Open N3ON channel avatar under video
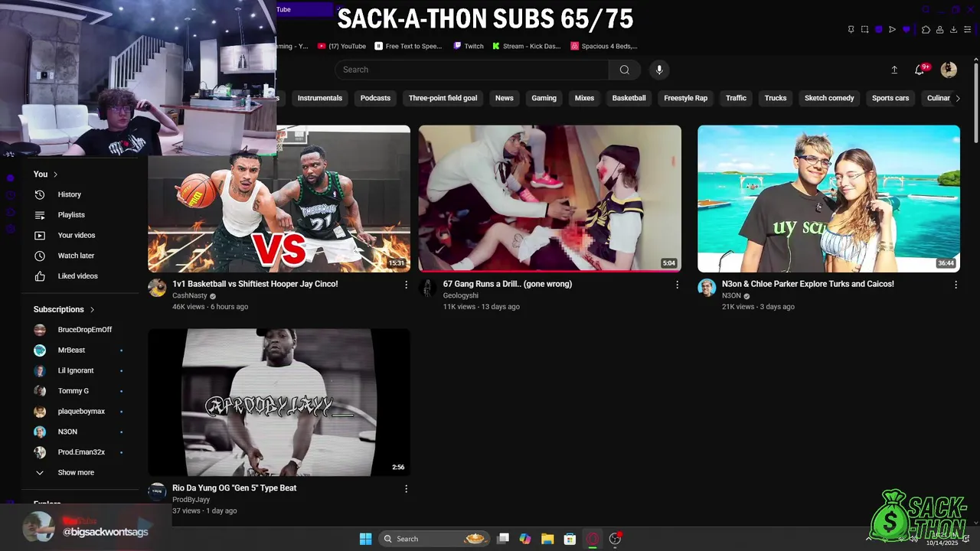Screen dimensions: 980x551 point(707,288)
